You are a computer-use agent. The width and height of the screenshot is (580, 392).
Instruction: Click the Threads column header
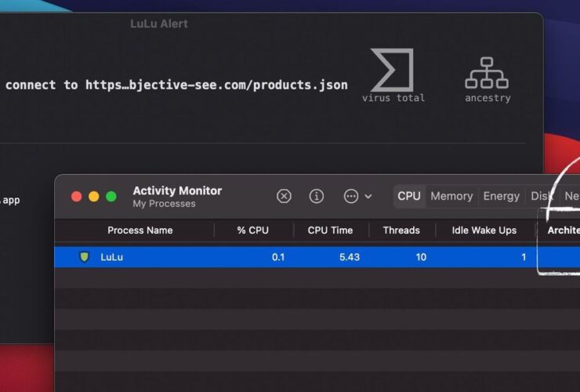click(x=401, y=230)
